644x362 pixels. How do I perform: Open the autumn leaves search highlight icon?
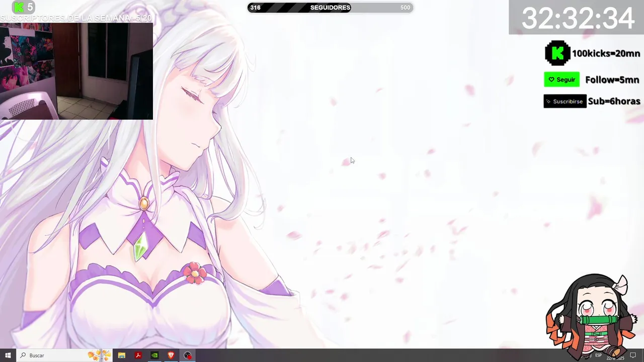(x=99, y=355)
